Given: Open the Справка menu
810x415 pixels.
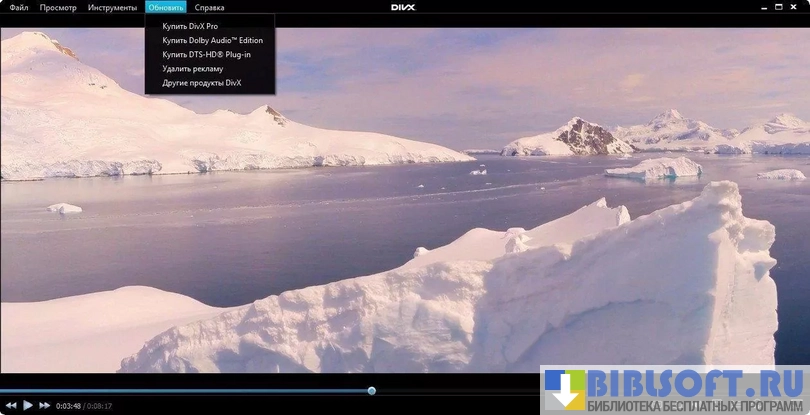Looking at the screenshot, I should pos(210,7).
